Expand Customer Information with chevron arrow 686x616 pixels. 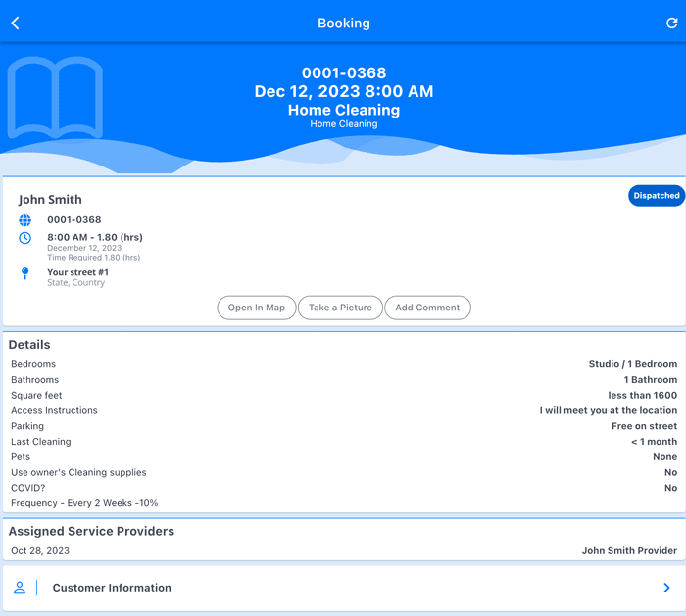tap(666, 588)
